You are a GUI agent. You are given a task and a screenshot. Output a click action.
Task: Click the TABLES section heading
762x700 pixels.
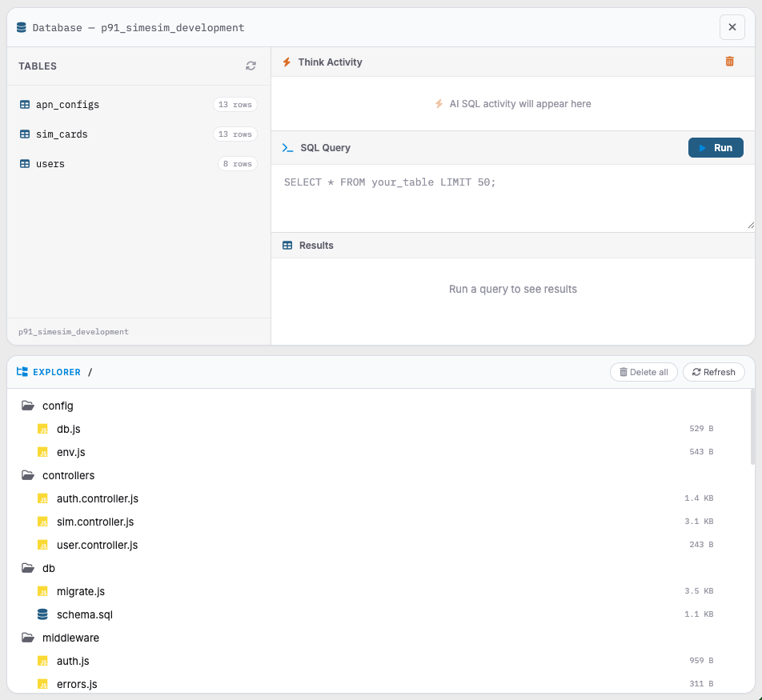(x=38, y=66)
